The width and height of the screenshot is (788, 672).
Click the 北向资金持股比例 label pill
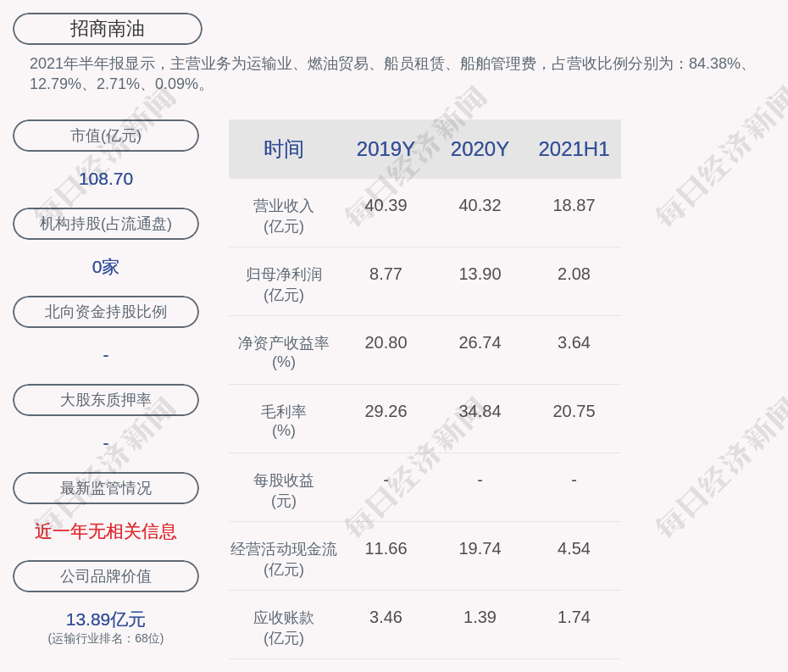tap(106, 312)
